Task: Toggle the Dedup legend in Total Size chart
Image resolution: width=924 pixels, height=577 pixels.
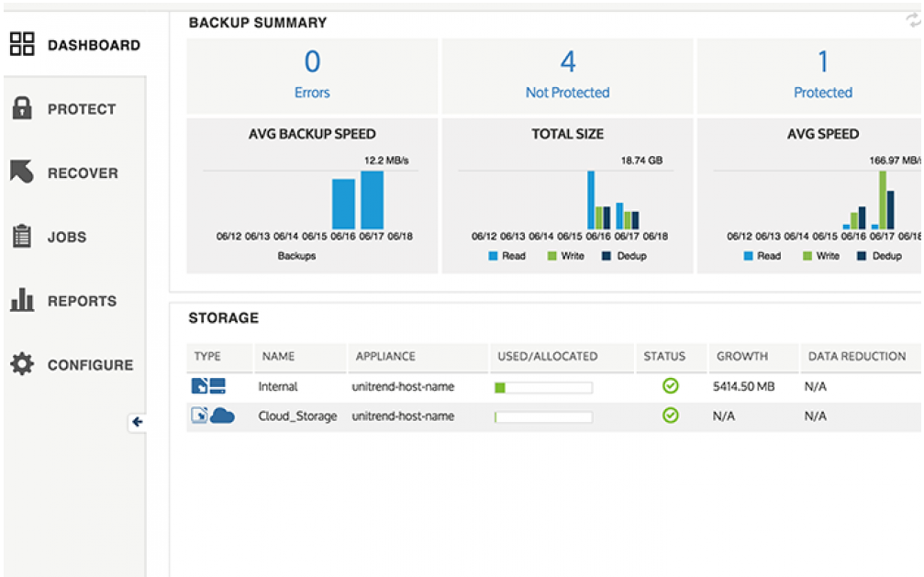Action: (x=624, y=256)
